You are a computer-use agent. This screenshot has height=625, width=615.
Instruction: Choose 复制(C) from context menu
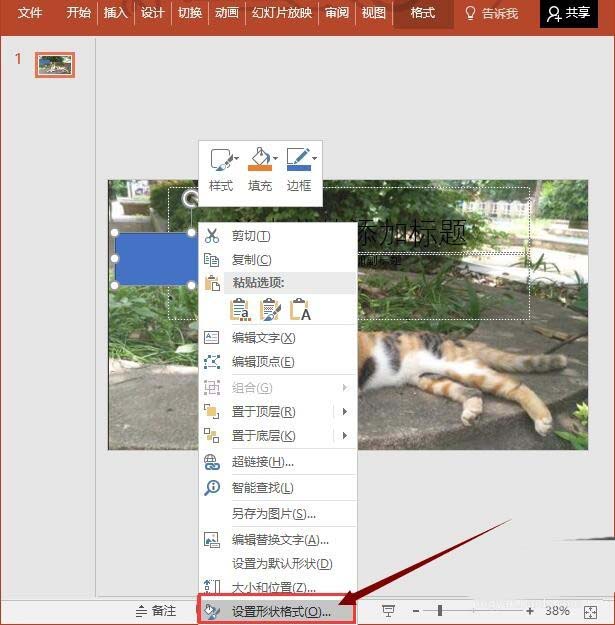[278, 260]
